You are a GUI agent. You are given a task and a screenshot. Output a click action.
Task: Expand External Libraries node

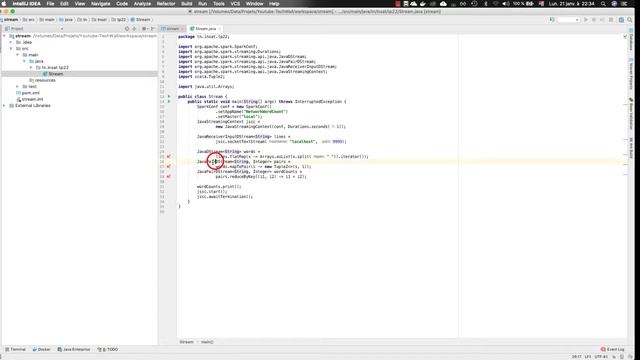click(x=4, y=105)
